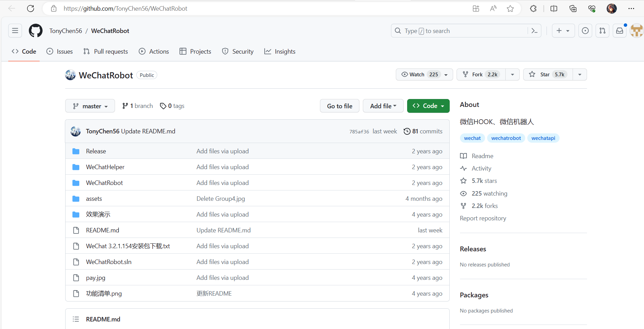Open browser settings ellipsis menu
The height and width of the screenshot is (329, 644).
[x=631, y=9]
